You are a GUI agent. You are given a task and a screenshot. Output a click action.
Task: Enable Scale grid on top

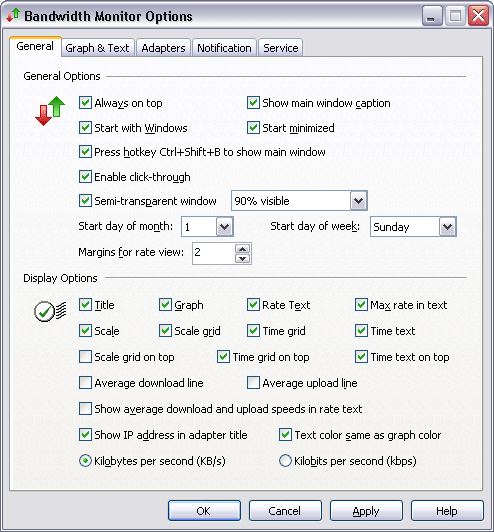tap(85, 357)
